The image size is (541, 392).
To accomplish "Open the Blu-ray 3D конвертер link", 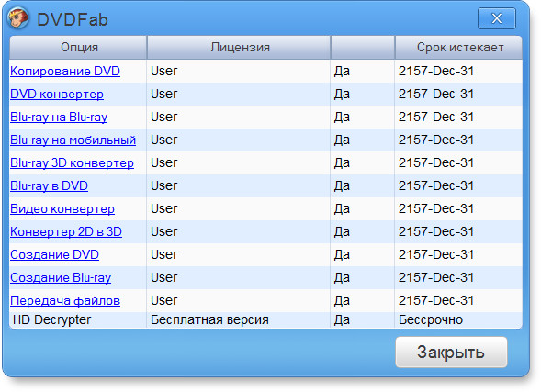I will [73, 163].
